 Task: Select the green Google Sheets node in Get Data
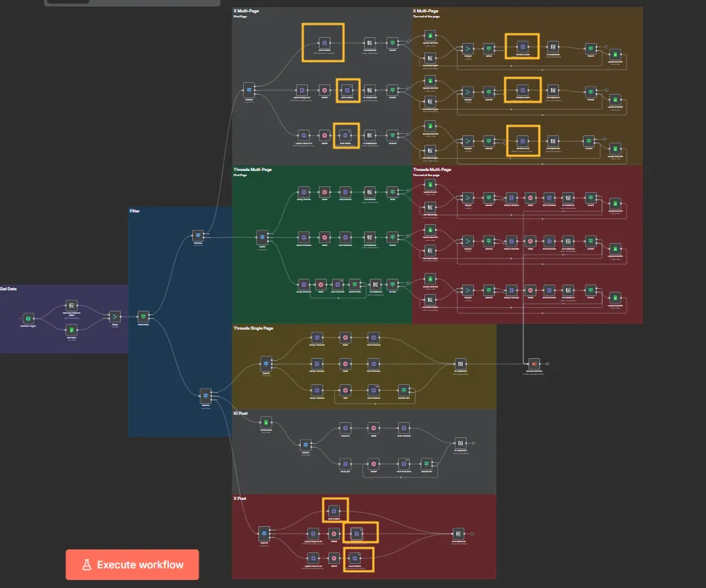coord(71,329)
